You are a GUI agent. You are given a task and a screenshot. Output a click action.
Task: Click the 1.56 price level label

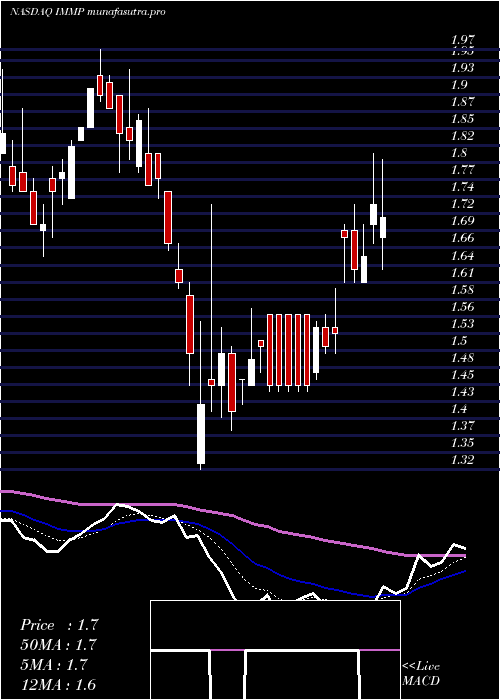coord(462,307)
